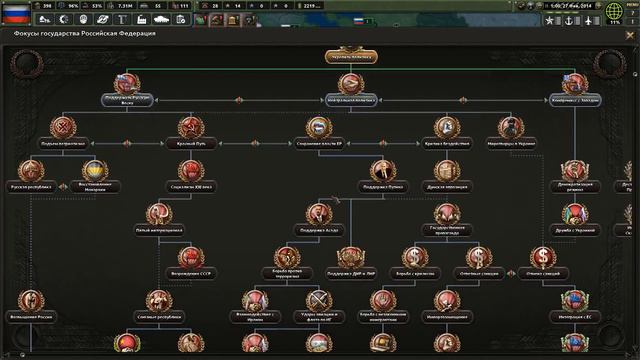Viewport: 640px width, 360px height.
Task: Open the production factory screen
Action: coord(142,19)
